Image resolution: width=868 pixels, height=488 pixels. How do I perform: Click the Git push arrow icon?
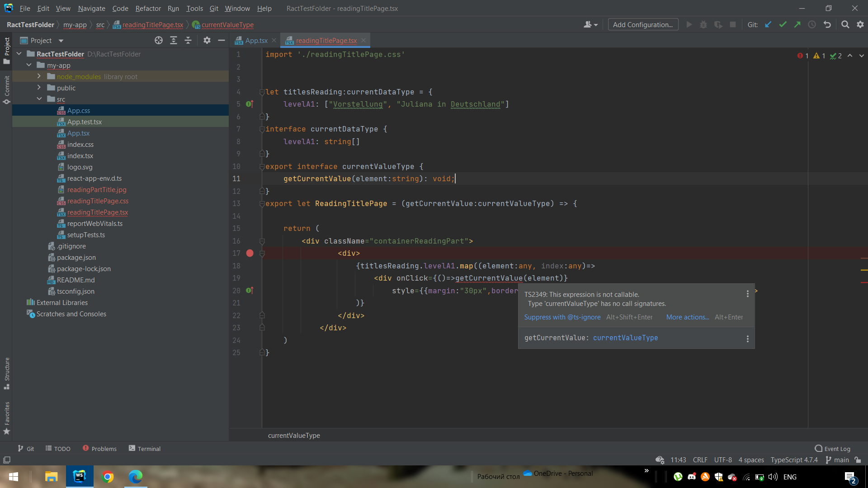[797, 24]
